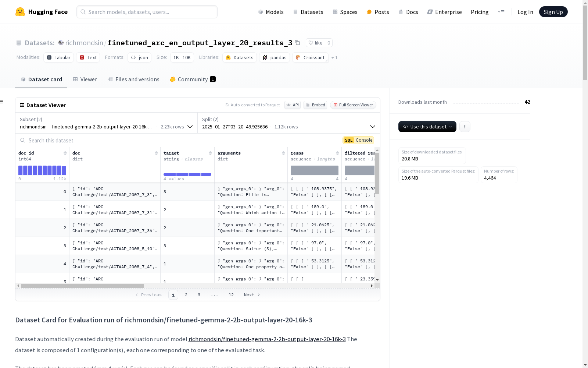Click the Datasets breadcrumb icon
Viewport: 588px width, 368px height.
(x=19, y=43)
